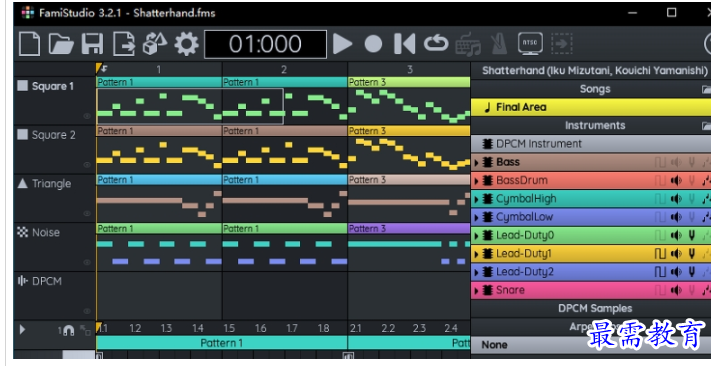
Task: Expand the BassDrum instrument
Action: 477,181
